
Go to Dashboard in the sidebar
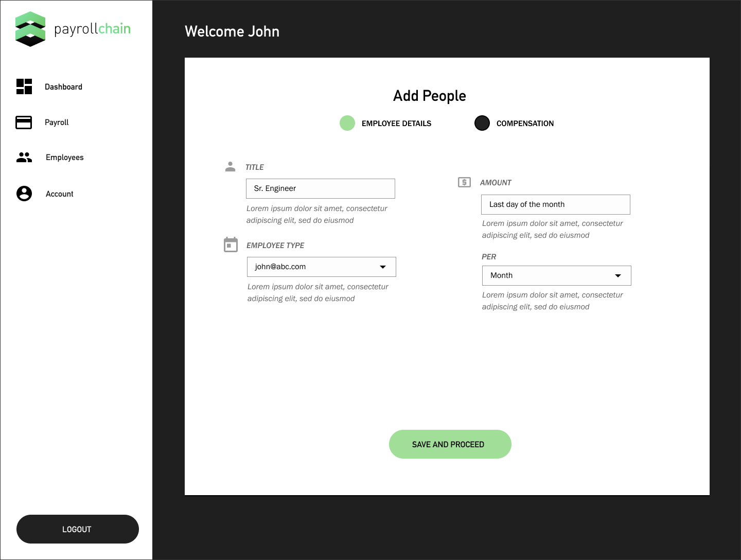[x=63, y=87]
